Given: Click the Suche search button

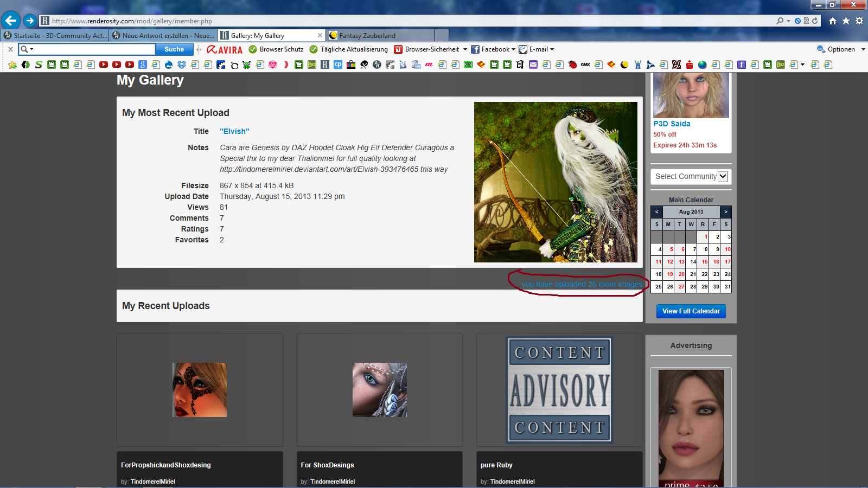Looking at the screenshot, I should point(174,49).
